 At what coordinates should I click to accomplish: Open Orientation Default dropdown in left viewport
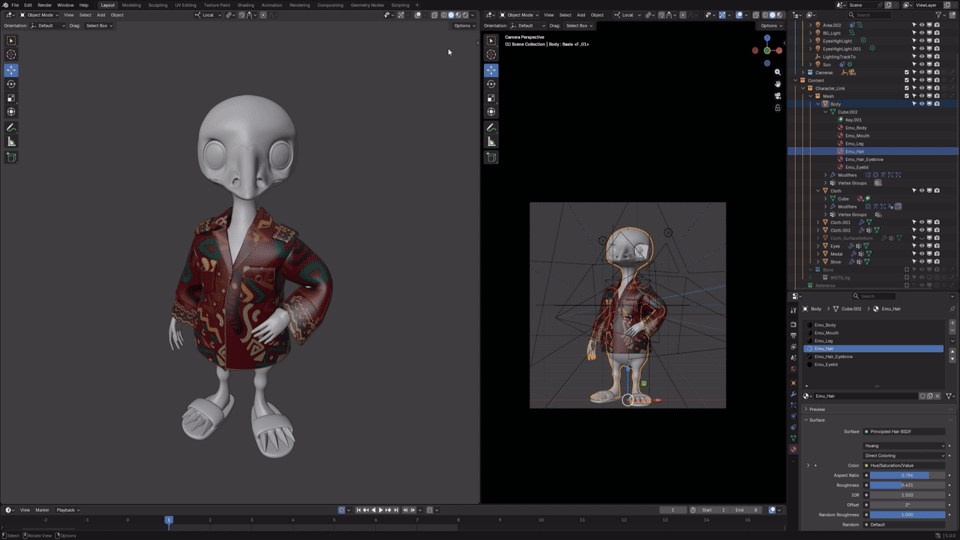click(x=48, y=26)
